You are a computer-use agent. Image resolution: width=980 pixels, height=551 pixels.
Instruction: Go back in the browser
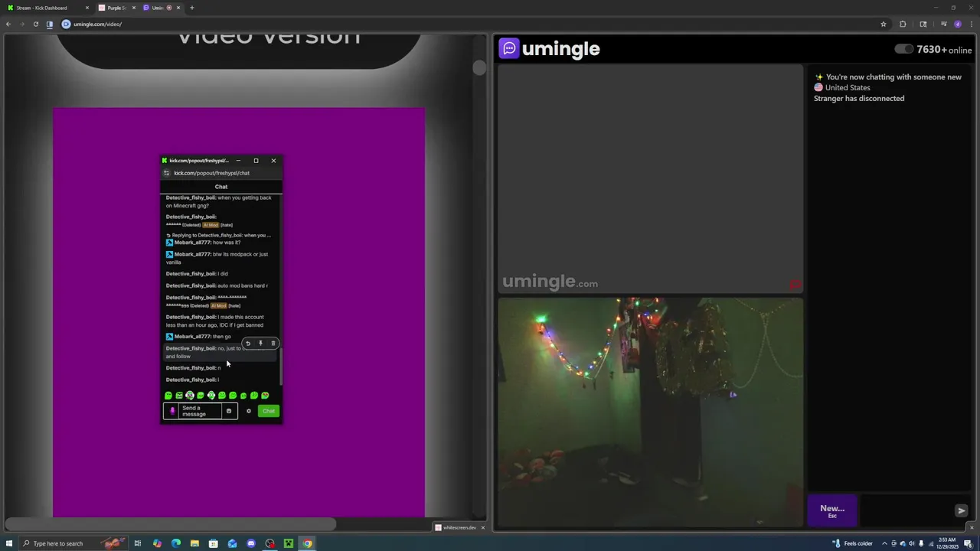[8, 24]
